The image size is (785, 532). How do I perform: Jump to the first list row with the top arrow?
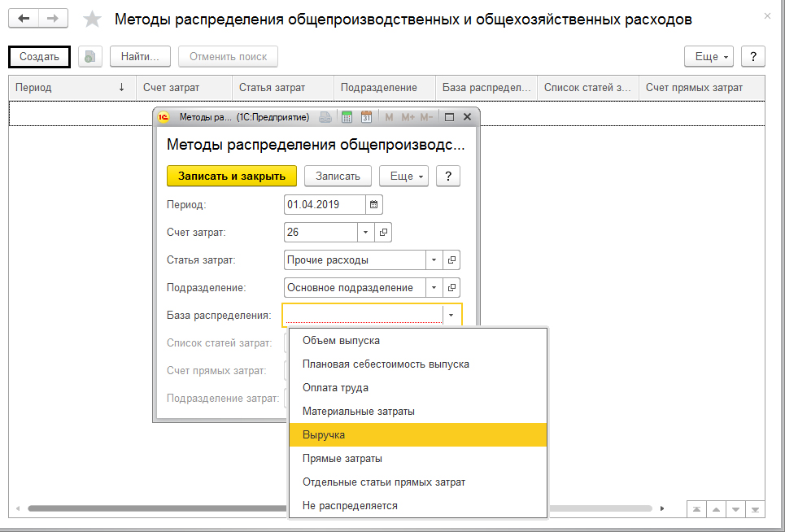[x=696, y=509]
